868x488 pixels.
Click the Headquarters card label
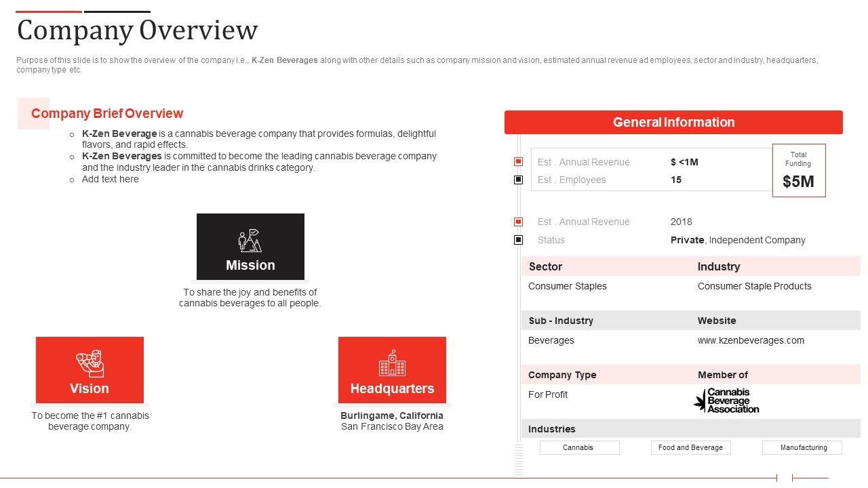392,388
